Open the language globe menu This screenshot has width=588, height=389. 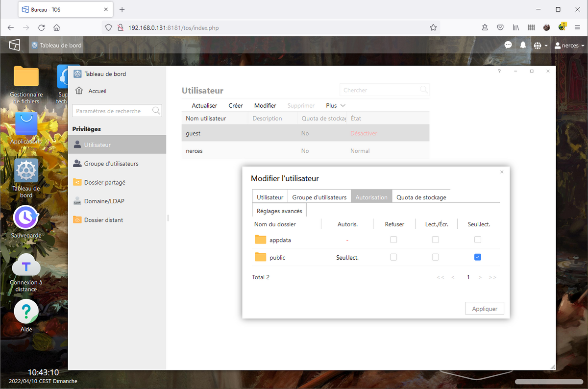[540, 45]
